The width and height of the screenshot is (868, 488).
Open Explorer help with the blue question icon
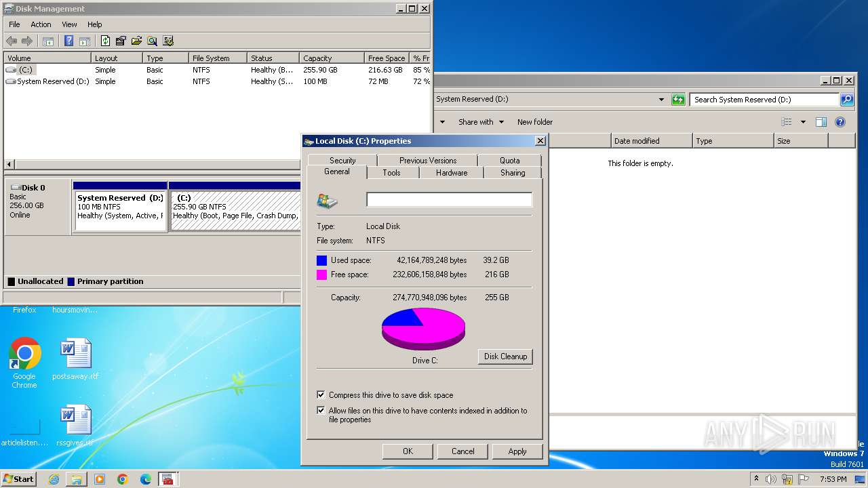840,122
